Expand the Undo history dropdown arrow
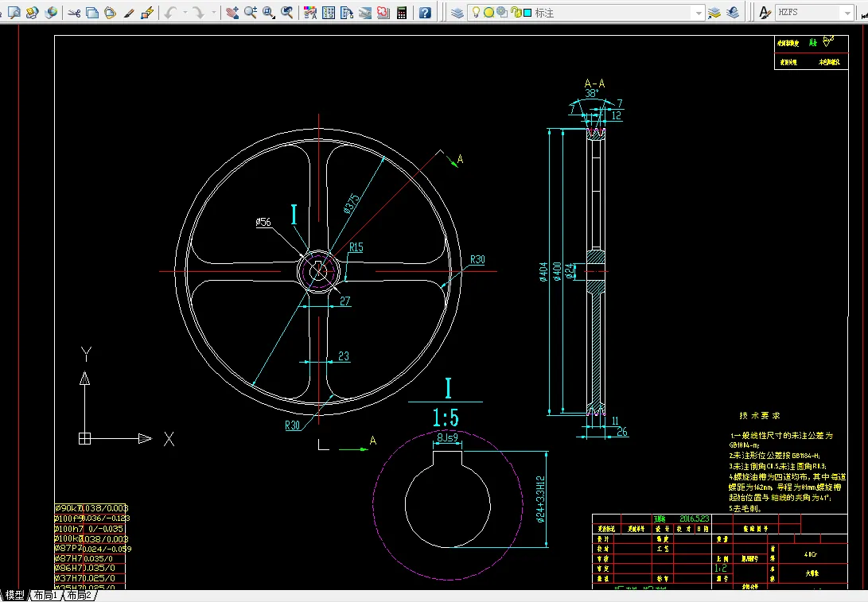This screenshot has height=602, width=868. 185,12
